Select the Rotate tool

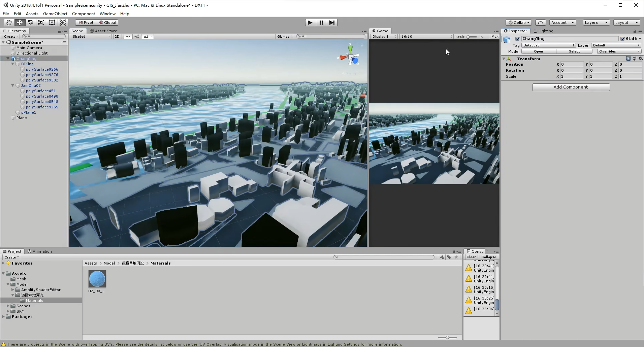31,23
